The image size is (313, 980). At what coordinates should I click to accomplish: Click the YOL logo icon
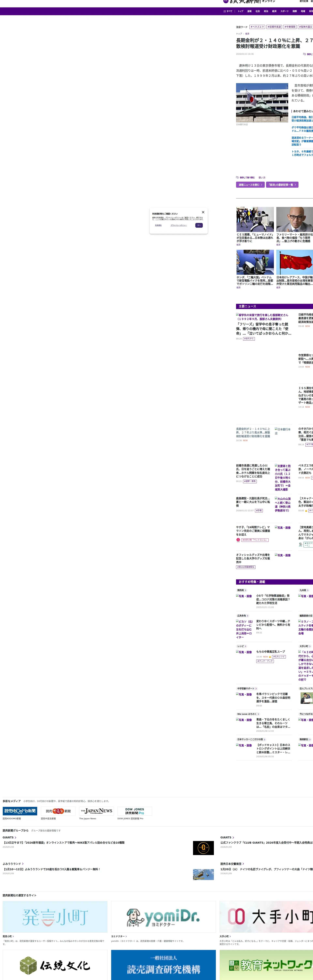pos(226,1)
